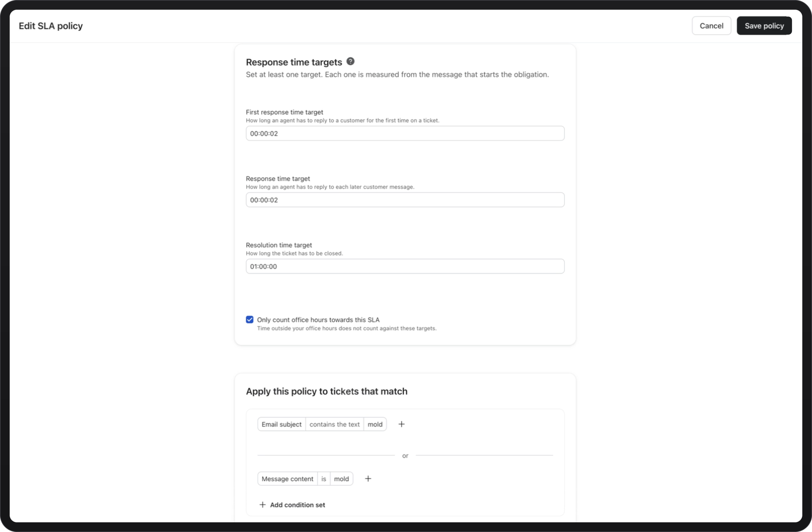Change the is operator in Message content condition

click(324, 479)
